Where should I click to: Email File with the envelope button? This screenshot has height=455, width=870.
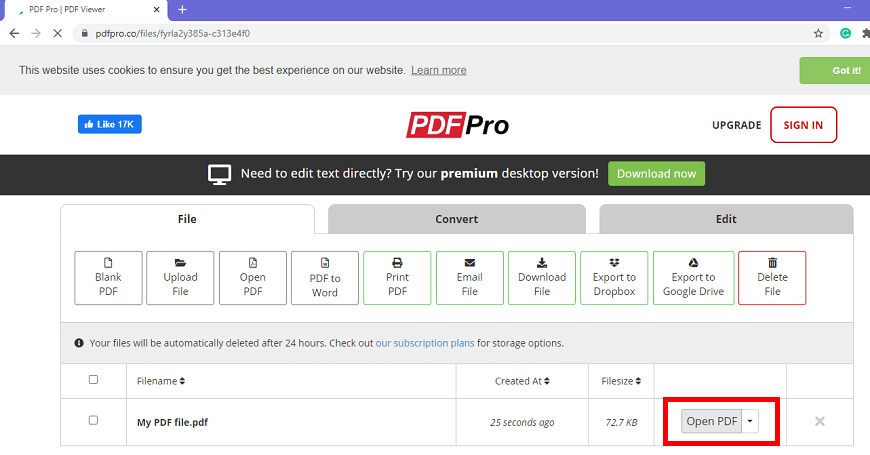[x=469, y=278]
